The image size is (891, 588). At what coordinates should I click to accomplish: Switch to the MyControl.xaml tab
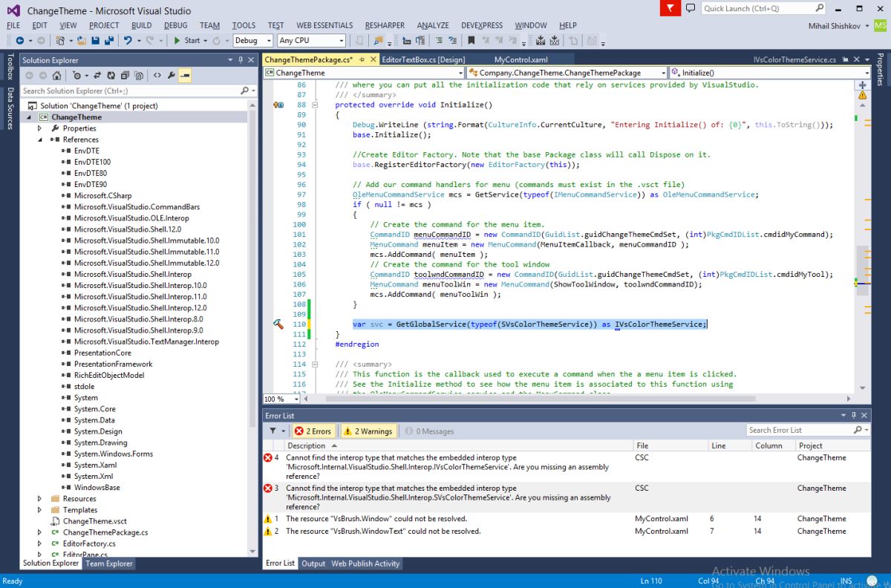pos(520,59)
